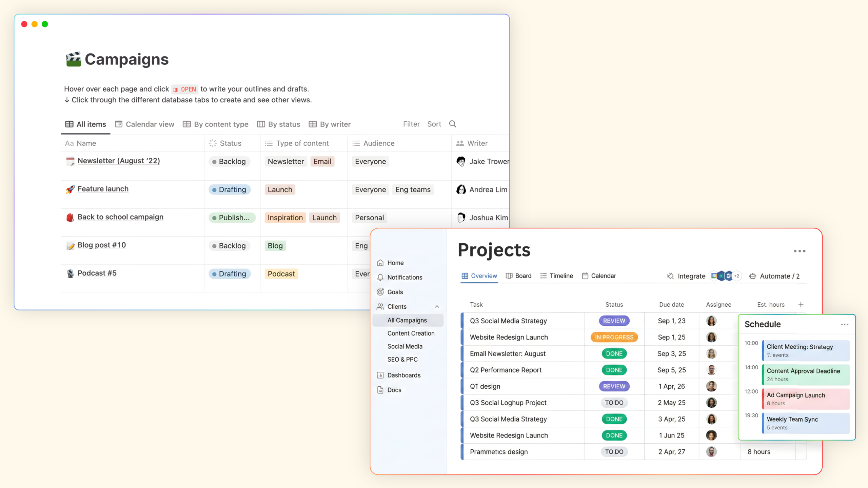Click the plus icon to add column
The image size is (868, 488).
click(801, 305)
